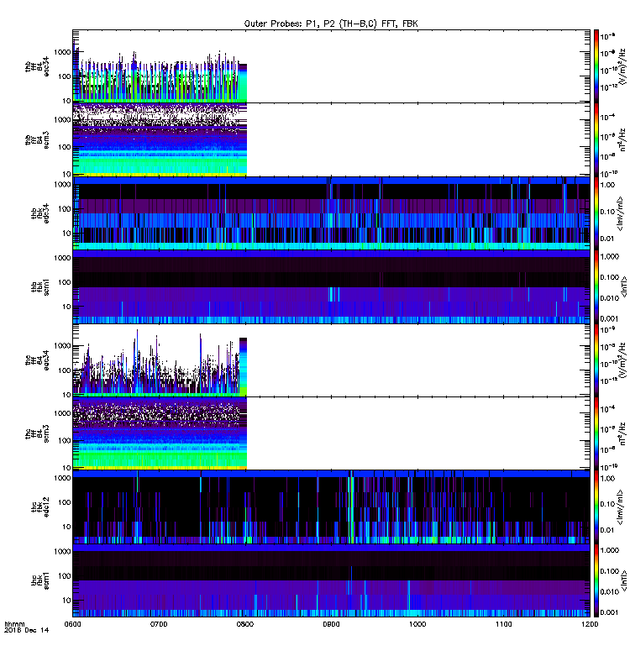Click the 'thb fbk edc34' panel label
The height and width of the screenshot is (672, 630).
(40, 213)
